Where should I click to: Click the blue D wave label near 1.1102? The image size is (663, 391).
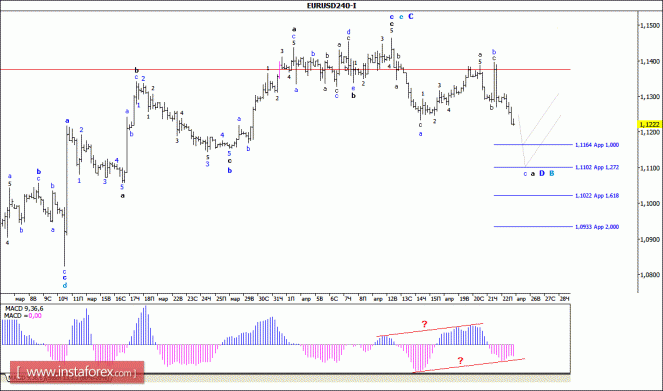click(x=542, y=173)
